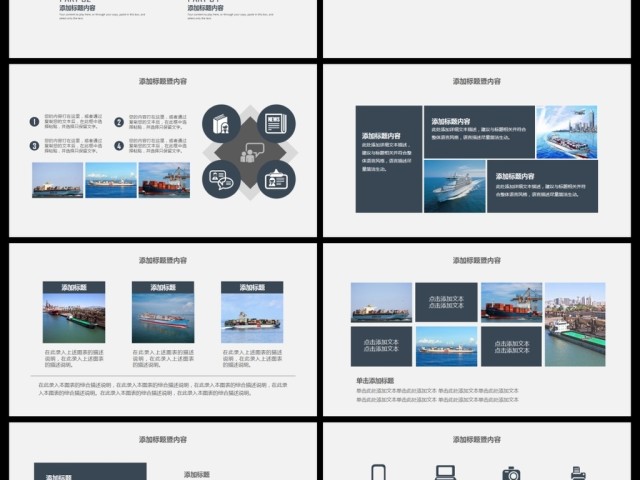Screen dimensions: 640x480
Task: Click the number 3 bullet circle
Action: [34, 146]
